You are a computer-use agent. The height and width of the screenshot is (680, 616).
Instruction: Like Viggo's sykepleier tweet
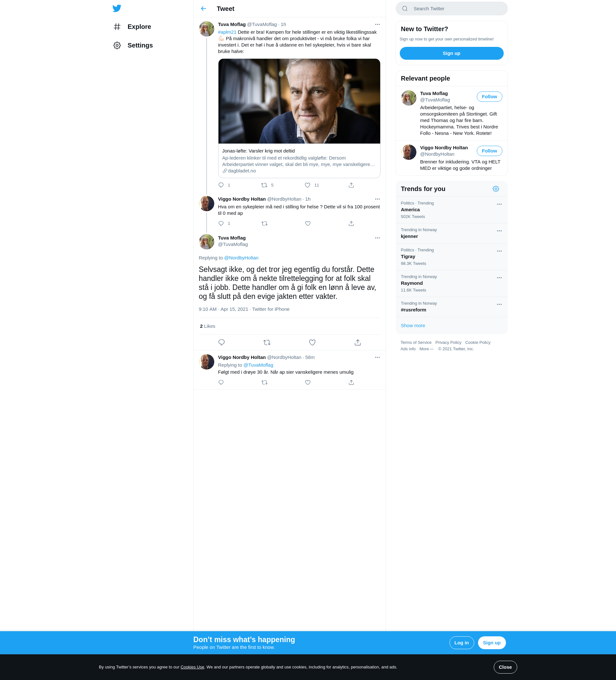(x=308, y=223)
